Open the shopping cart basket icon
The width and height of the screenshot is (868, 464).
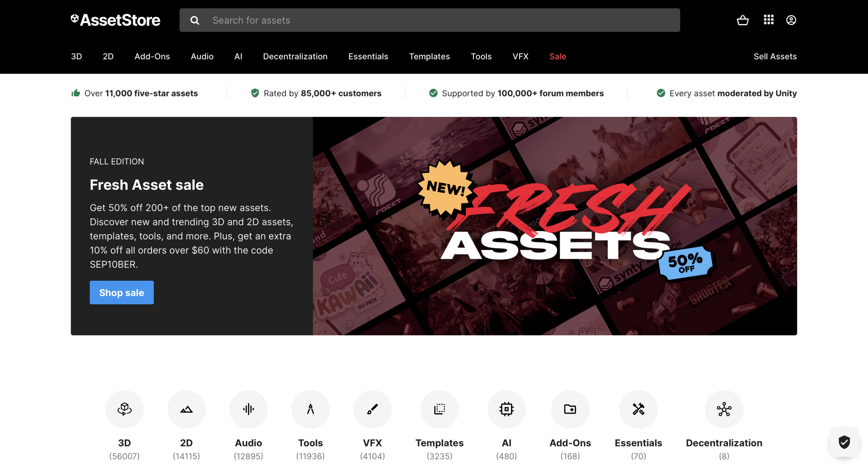click(x=743, y=20)
